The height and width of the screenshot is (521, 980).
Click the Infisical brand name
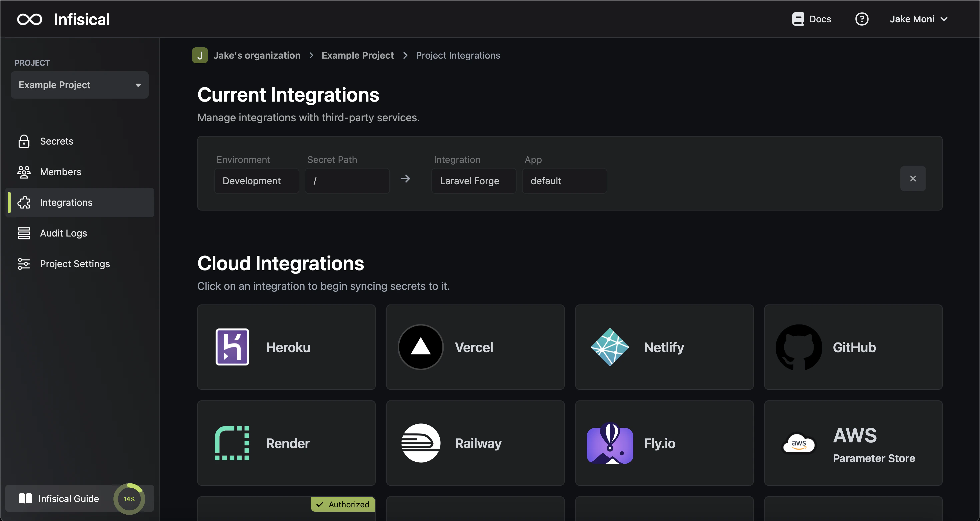tap(82, 19)
